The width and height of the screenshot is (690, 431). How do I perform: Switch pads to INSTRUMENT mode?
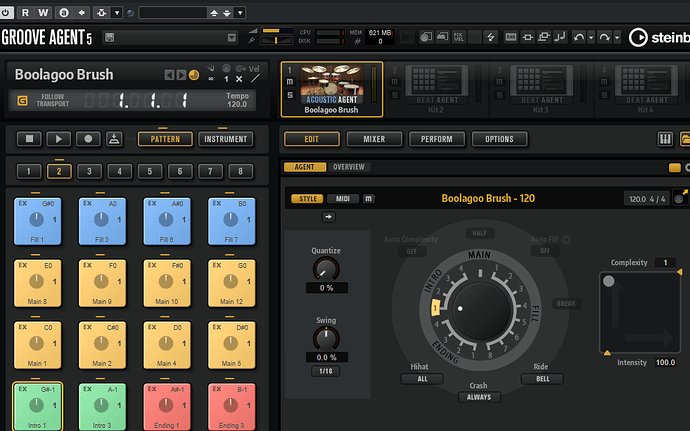click(x=225, y=139)
